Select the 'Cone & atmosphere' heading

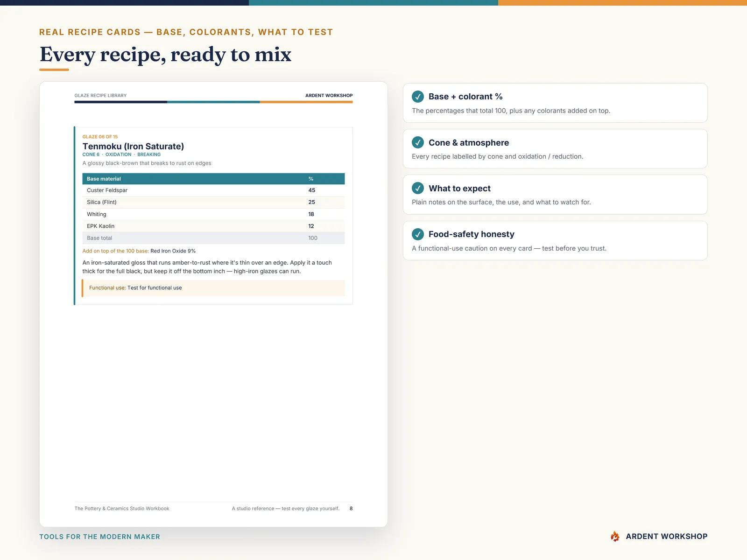pos(469,143)
